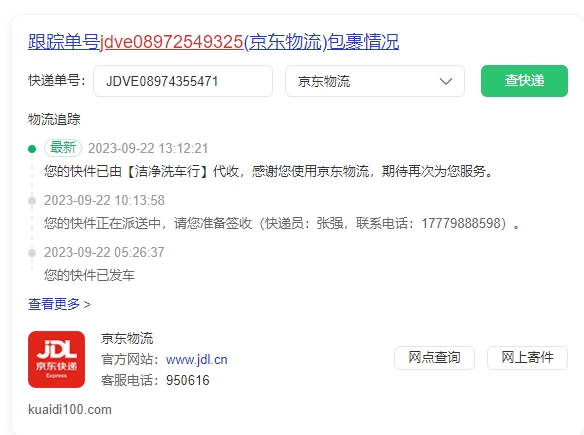Focus the tracking number input JDVE08974355471
Image resolution: width=584 pixels, height=435 pixels.
click(x=183, y=81)
